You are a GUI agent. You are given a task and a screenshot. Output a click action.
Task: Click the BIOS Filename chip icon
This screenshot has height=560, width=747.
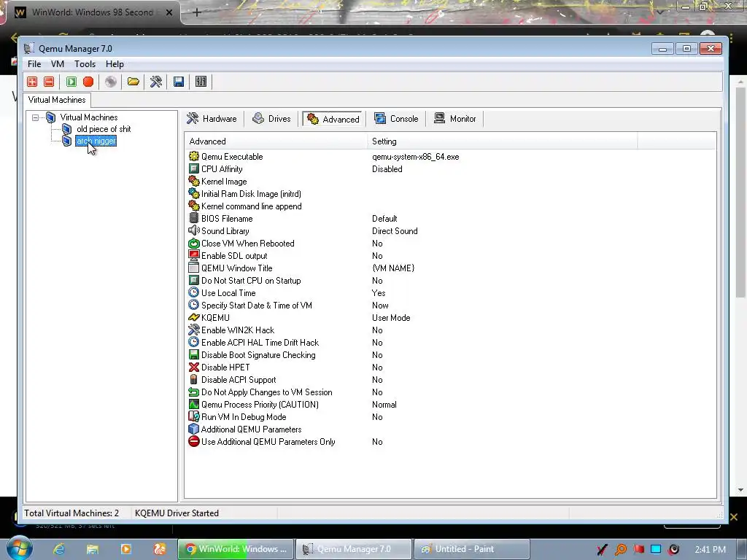[x=193, y=218]
